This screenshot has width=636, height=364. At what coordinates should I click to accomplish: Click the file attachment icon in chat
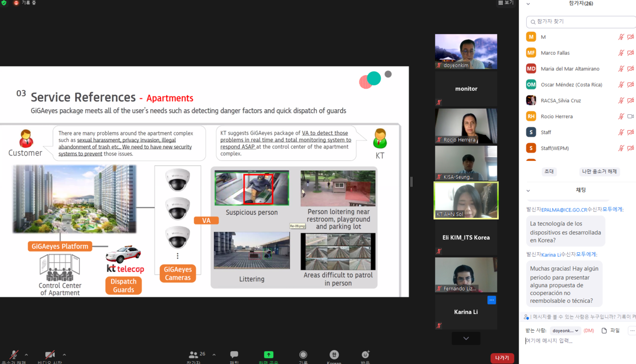(604, 330)
